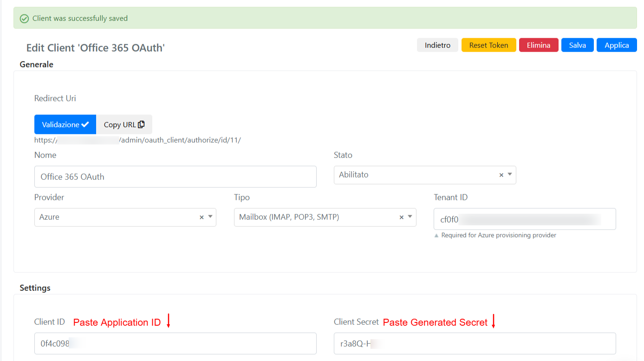Focus the Tenant ID input field
This screenshot has width=644, height=361.
pyautogui.click(x=525, y=219)
